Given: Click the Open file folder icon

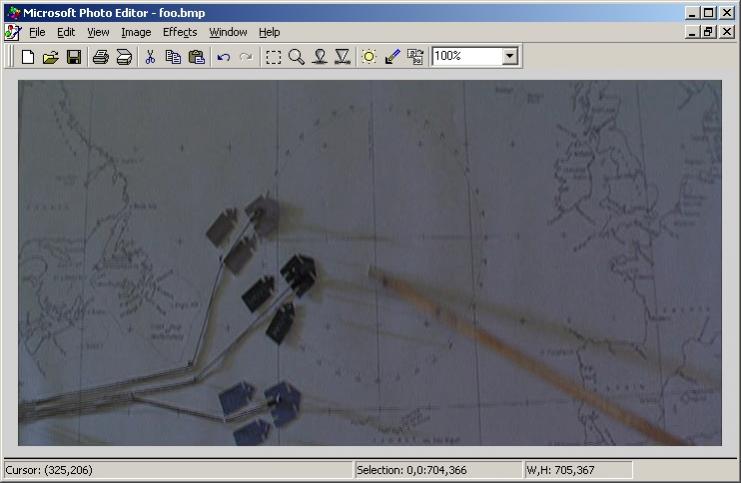Looking at the screenshot, I should click(x=50, y=57).
